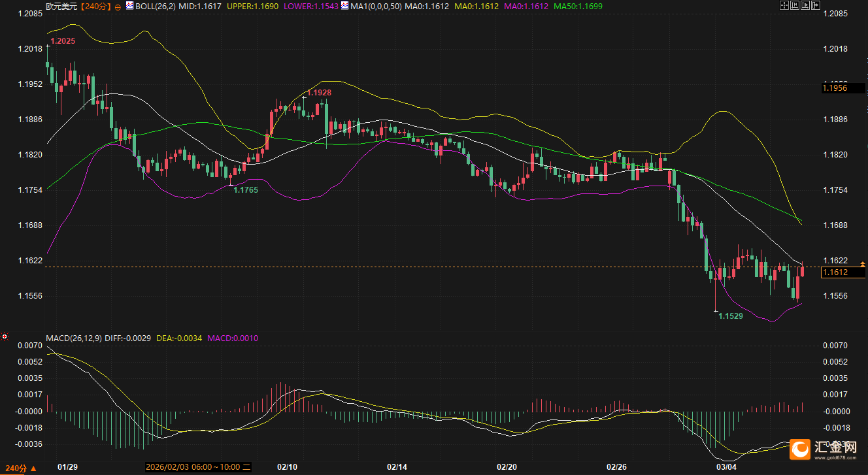Click the BOLL indicator chart icon
The image size is (868, 475).
(129, 5)
